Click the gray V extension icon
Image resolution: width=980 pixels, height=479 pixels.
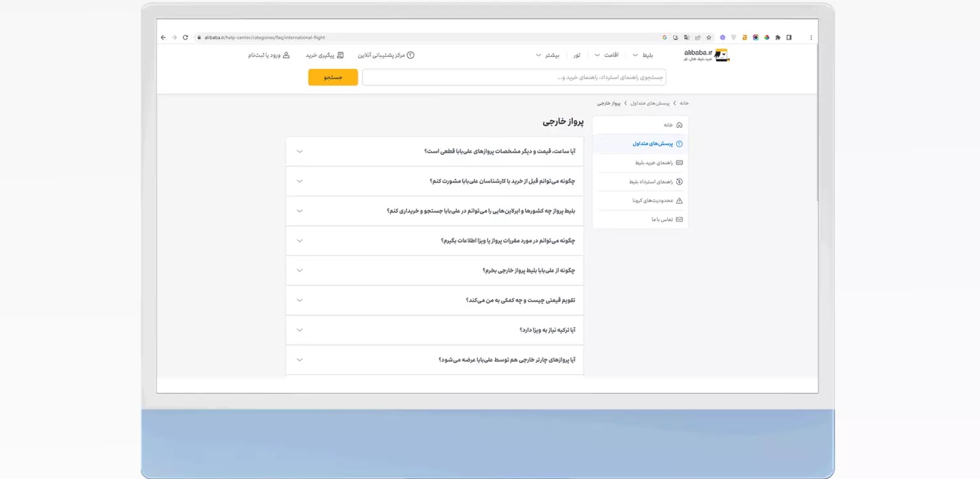(734, 38)
